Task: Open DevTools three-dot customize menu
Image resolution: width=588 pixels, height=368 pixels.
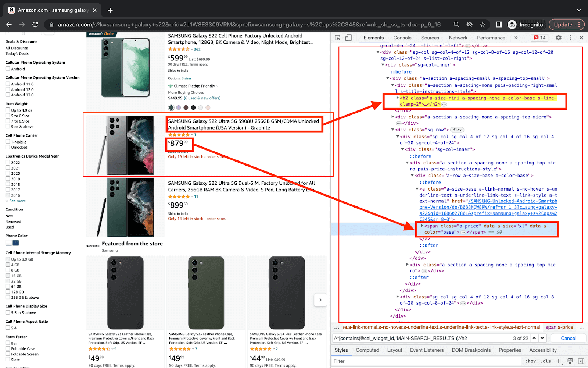Action: tap(570, 38)
